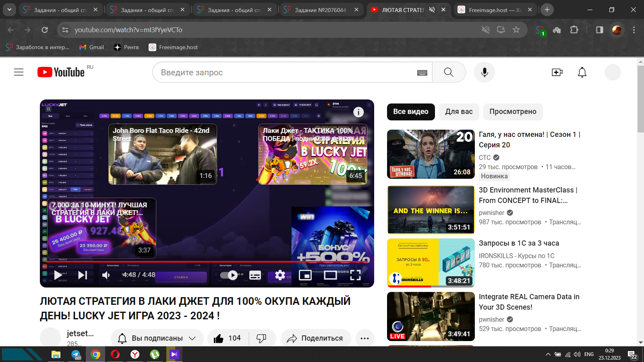Open YouTube notifications bell

pos(582,72)
